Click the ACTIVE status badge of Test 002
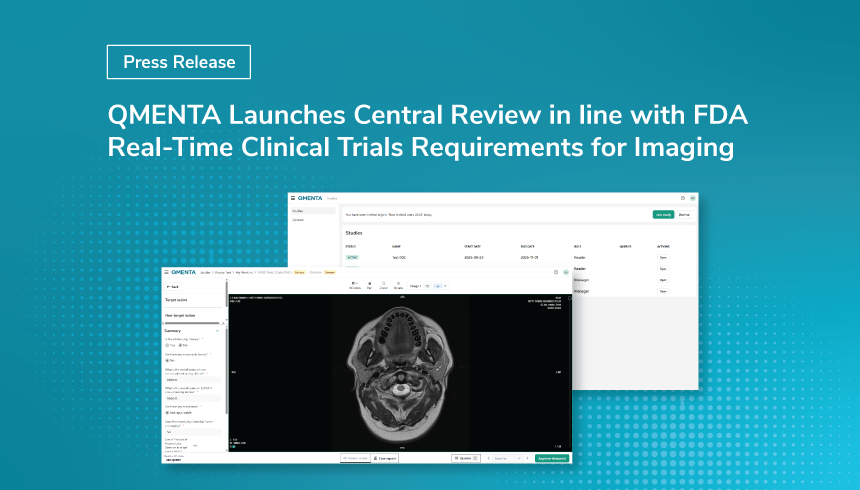This screenshot has width=860, height=490. pyautogui.click(x=352, y=257)
